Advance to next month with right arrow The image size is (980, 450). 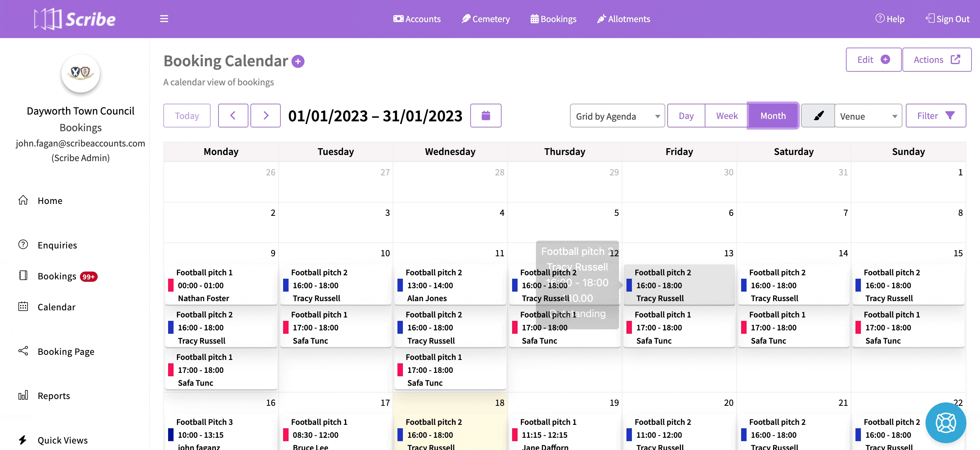(x=265, y=116)
